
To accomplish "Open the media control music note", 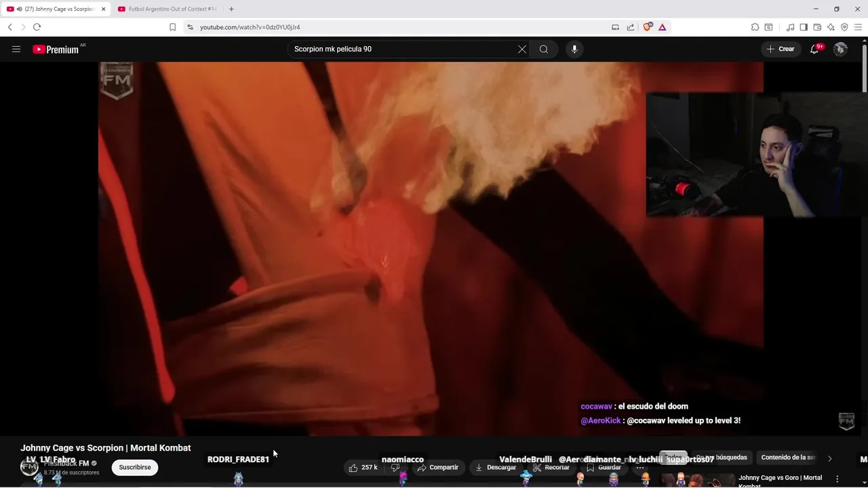I will (x=790, y=27).
